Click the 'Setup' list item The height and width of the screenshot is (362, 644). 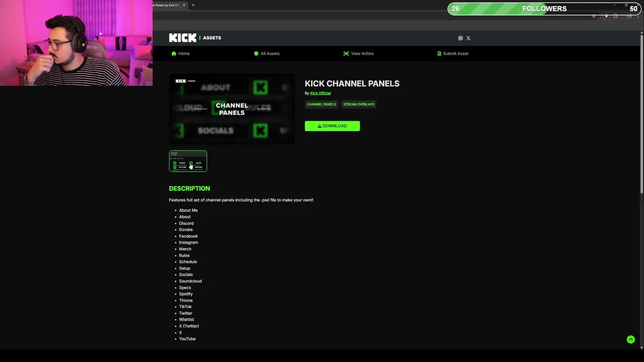pos(185,268)
